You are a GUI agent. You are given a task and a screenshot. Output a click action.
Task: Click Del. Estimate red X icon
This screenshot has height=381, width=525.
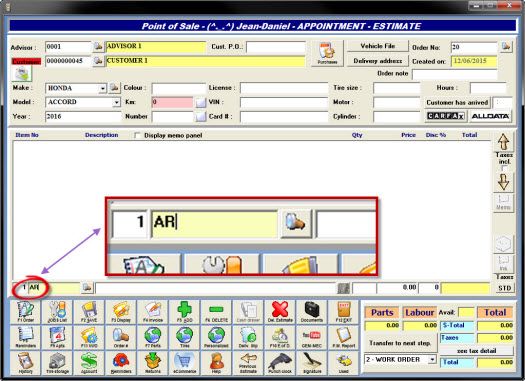[x=280, y=312]
